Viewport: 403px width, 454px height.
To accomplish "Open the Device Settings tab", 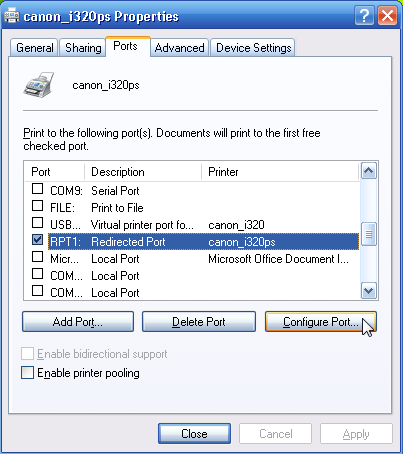I will (x=253, y=48).
